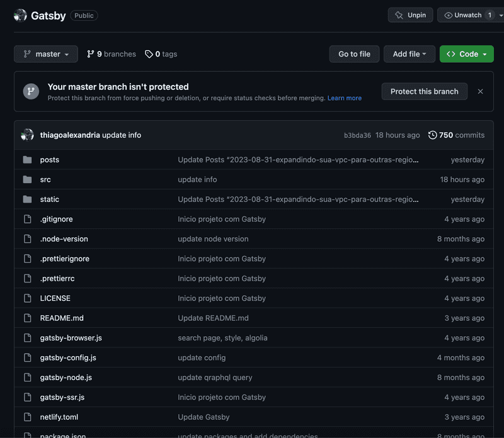Open 'search page, style, algolia' commit message
504x438 pixels.
click(x=222, y=338)
